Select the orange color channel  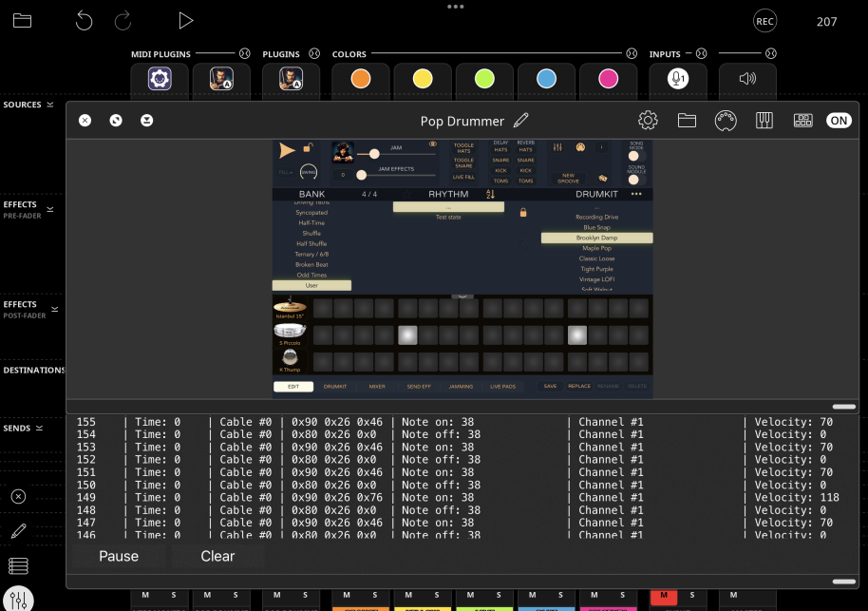point(360,79)
